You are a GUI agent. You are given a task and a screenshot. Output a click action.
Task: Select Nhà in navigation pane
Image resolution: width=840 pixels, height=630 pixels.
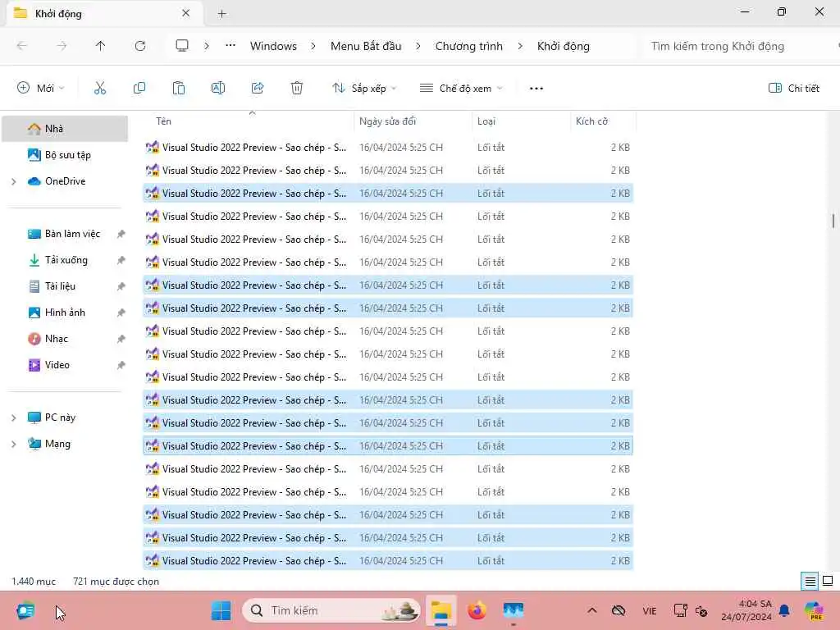[x=65, y=129]
